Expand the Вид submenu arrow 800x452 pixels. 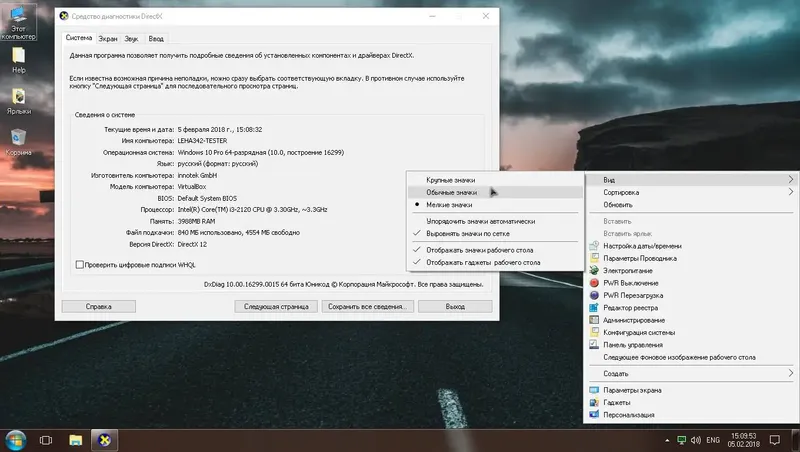tap(791, 180)
